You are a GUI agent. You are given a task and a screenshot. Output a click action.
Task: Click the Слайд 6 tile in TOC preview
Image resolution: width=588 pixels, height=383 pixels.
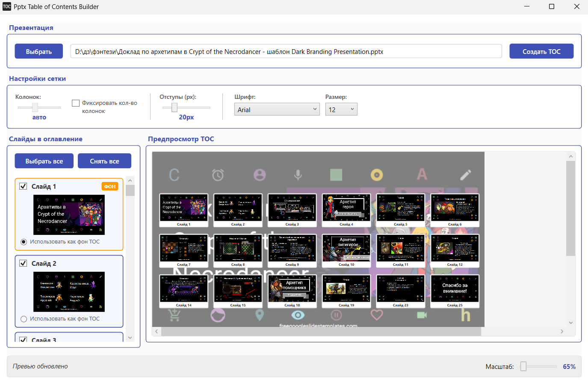coord(455,210)
